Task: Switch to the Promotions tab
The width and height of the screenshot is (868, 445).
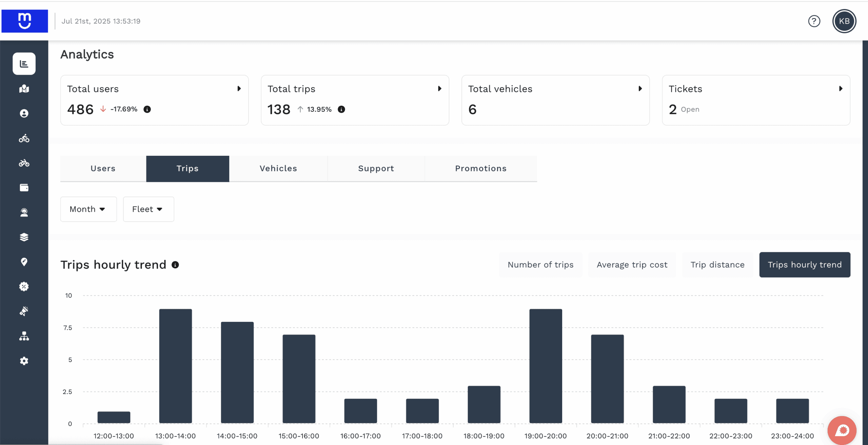Action: [481, 169]
